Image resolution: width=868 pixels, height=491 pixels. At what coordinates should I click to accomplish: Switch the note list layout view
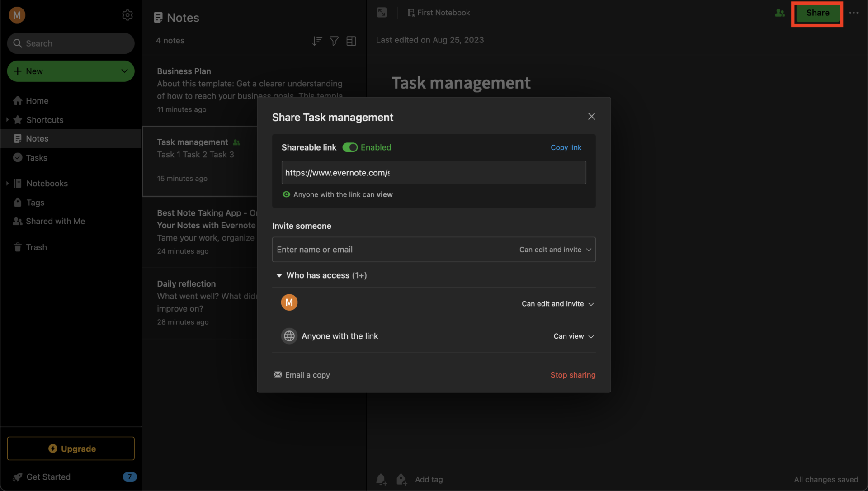(x=351, y=41)
